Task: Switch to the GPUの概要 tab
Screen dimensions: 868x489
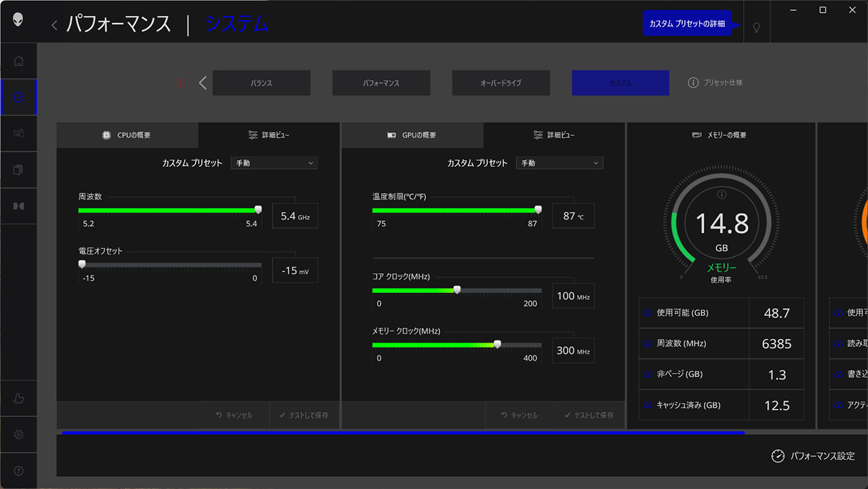Action: point(412,135)
